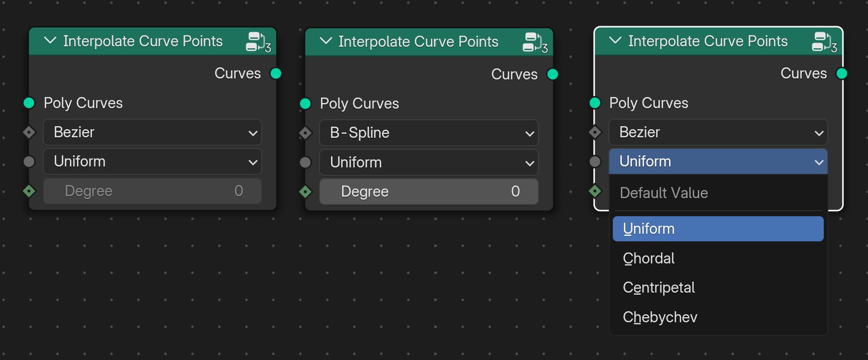Click diamond socket beside B-Spline dropdown
The height and width of the screenshot is (360, 868).
click(305, 133)
